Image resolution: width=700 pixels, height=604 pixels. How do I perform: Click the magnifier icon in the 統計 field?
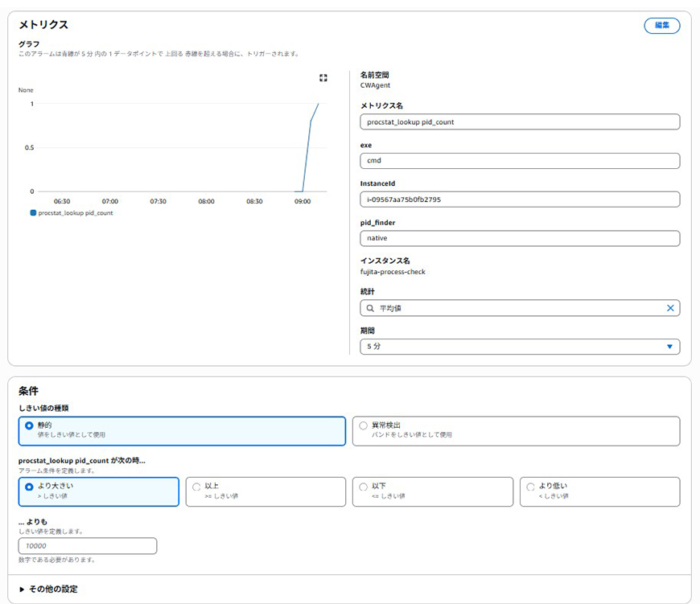tap(369, 308)
